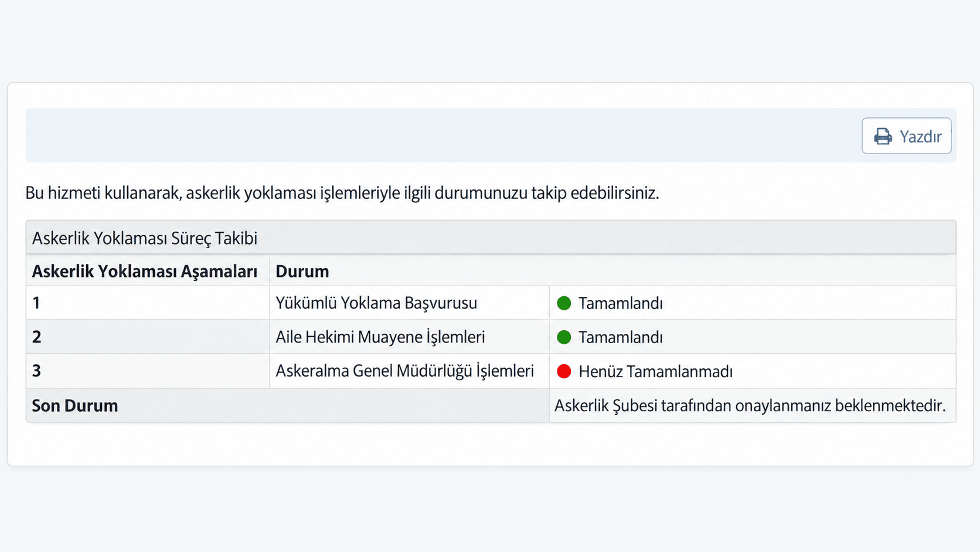Click stage number 1 cell
This screenshot has height=552, width=980.
click(x=148, y=303)
